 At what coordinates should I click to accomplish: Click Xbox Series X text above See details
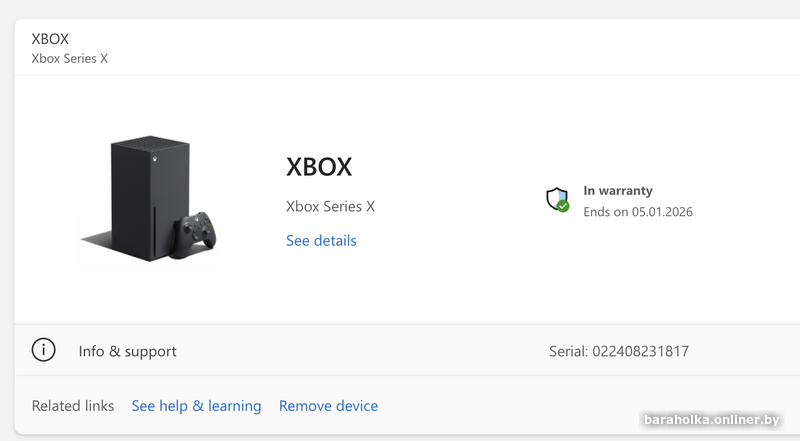coord(330,206)
